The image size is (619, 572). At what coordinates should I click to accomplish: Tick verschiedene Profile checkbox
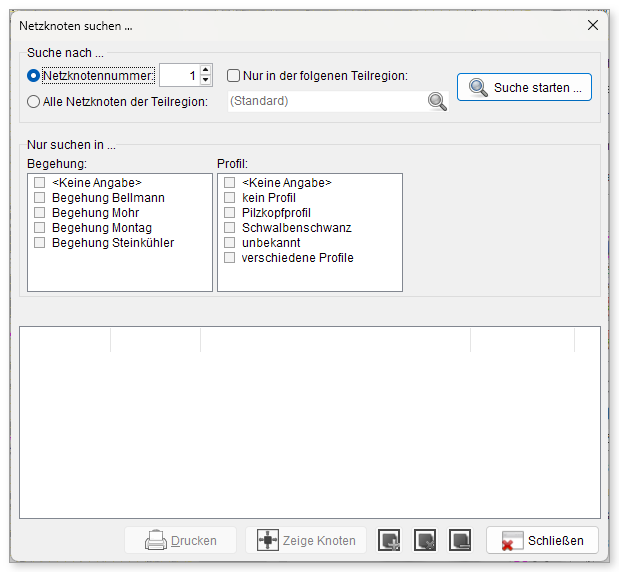[229, 257]
